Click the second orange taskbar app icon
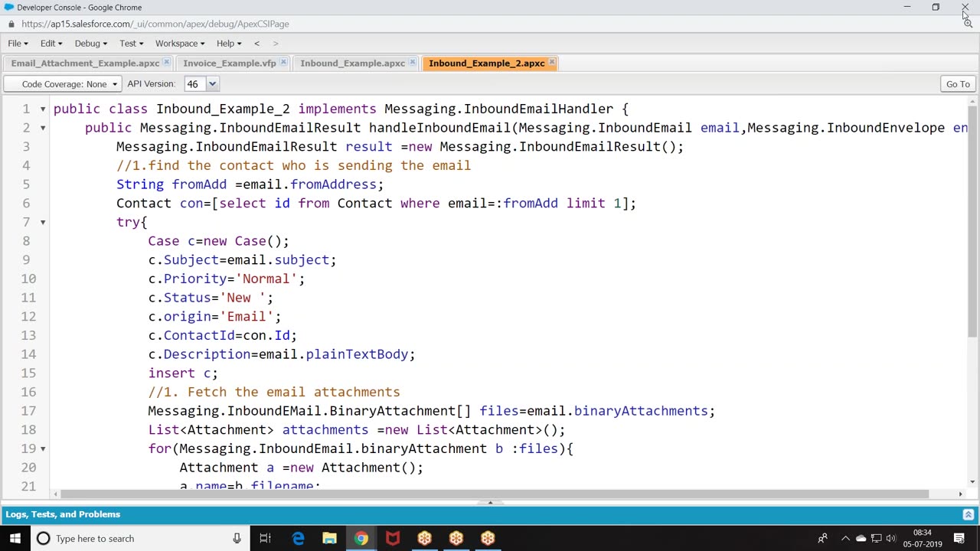The width and height of the screenshot is (980, 551). 456,539
